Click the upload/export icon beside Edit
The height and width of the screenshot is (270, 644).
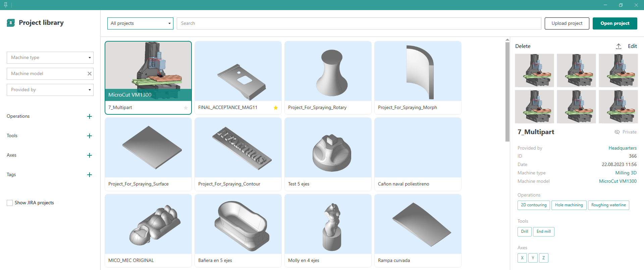coord(619,46)
